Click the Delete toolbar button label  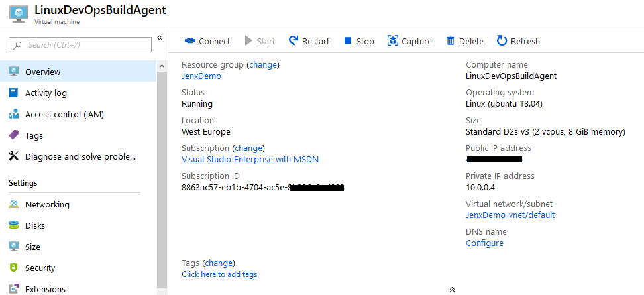[471, 42]
